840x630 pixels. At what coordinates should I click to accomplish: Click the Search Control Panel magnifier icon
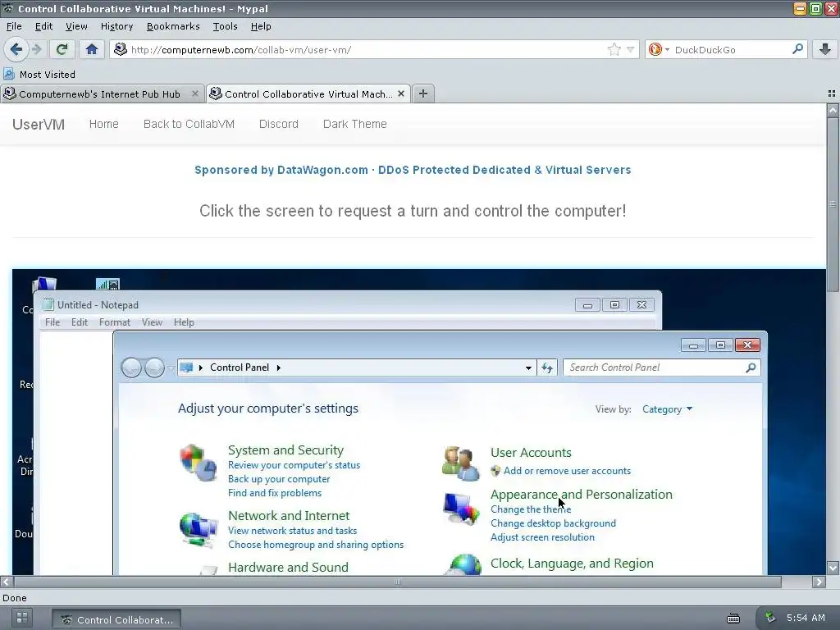[751, 367]
